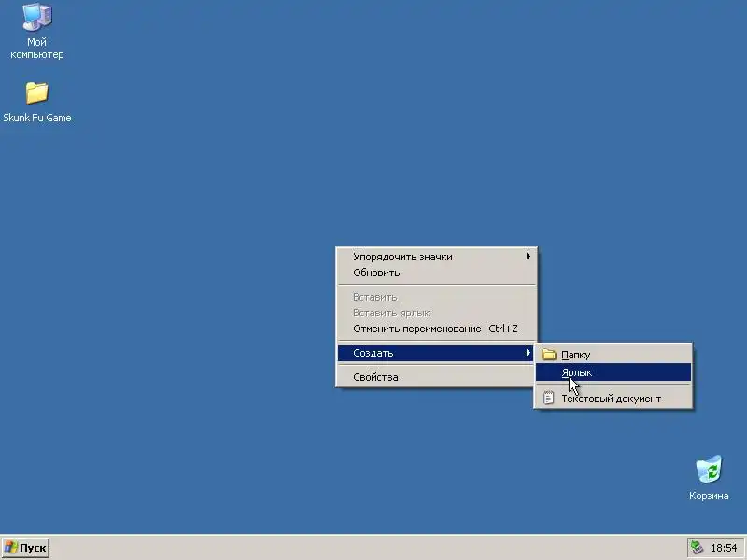Click the network tray icon near the clock
Image resolution: width=747 pixels, height=560 pixels.
[697, 548]
